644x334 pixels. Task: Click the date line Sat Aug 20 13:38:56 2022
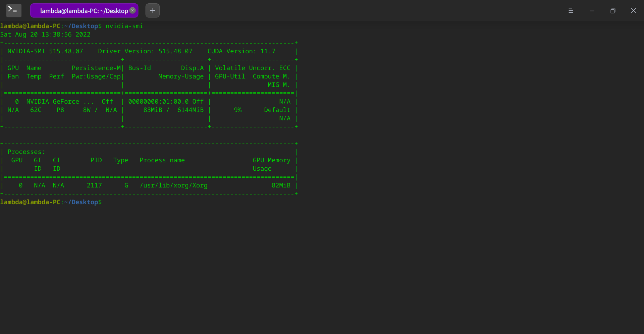(45, 35)
